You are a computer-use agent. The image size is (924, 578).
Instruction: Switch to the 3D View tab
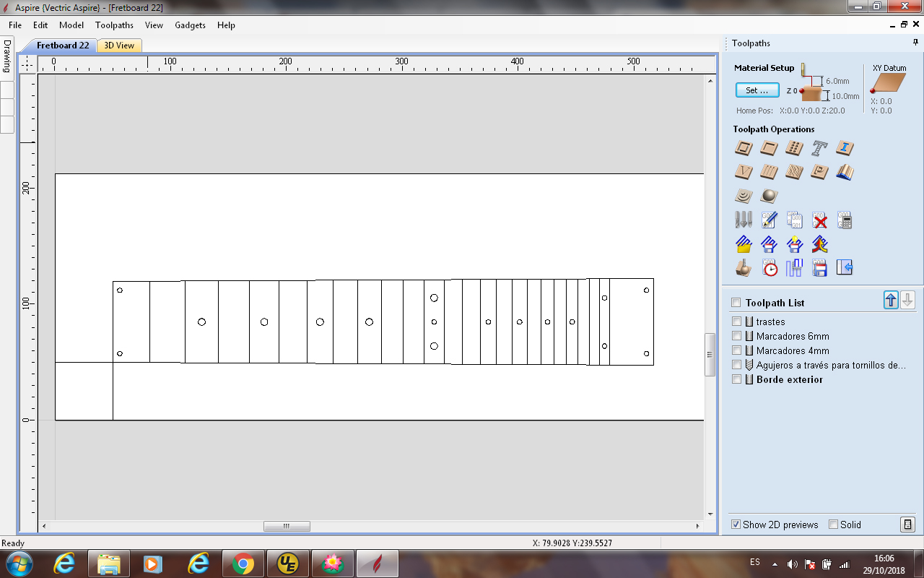[x=119, y=46]
